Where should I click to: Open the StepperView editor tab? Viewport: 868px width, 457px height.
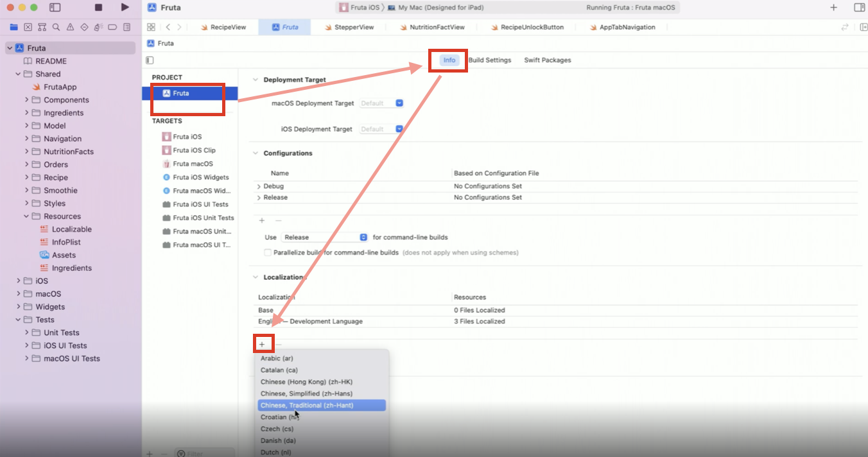pyautogui.click(x=349, y=27)
